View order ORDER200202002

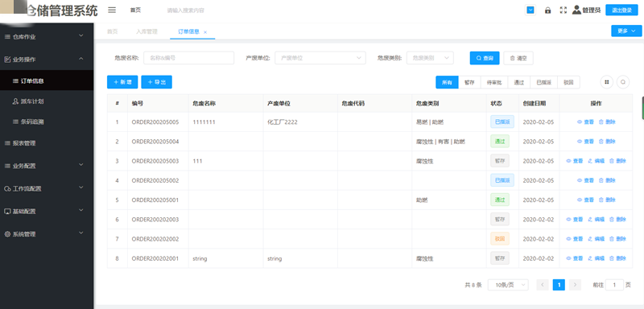point(575,239)
